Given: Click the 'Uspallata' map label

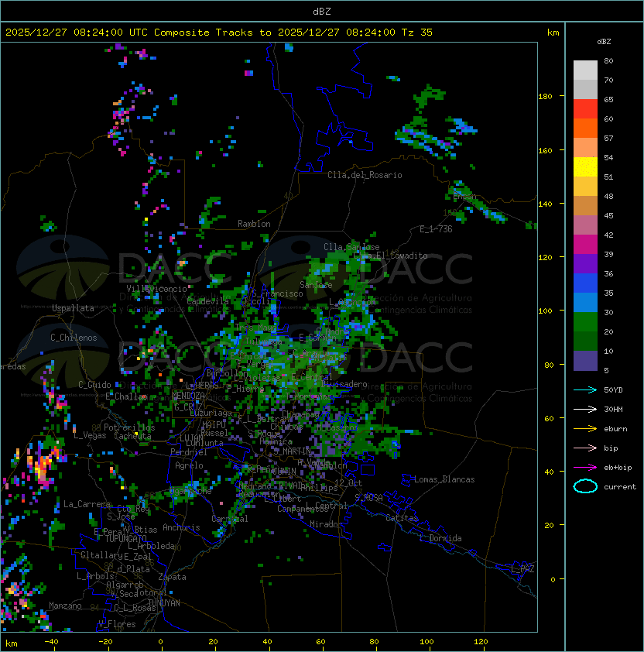Looking at the screenshot, I should [x=73, y=308].
